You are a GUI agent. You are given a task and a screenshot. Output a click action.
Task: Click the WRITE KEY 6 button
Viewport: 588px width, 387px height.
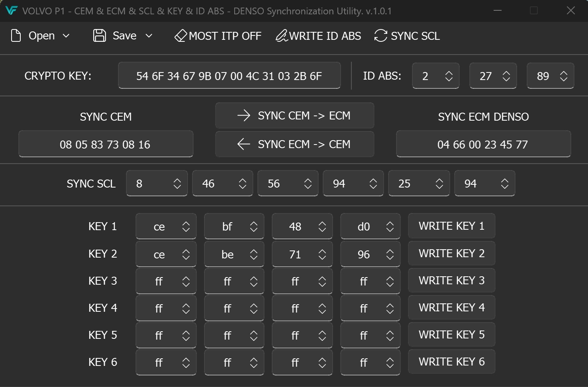[x=452, y=362]
